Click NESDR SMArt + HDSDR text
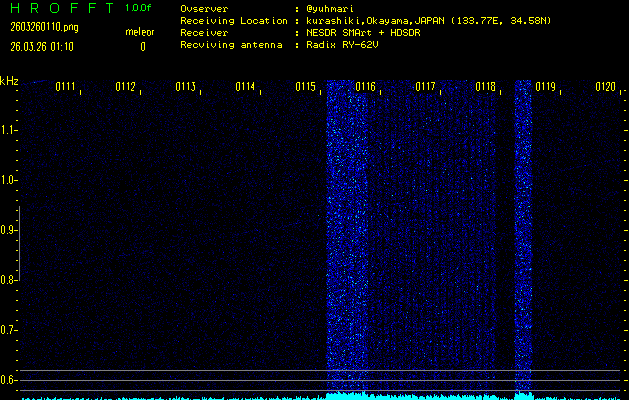Screen dimensions: 629x400 coord(363,32)
